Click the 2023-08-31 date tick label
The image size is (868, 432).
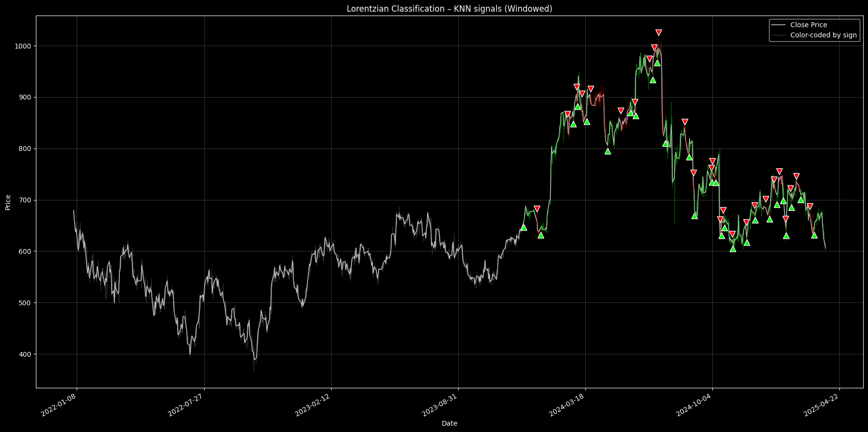440,404
